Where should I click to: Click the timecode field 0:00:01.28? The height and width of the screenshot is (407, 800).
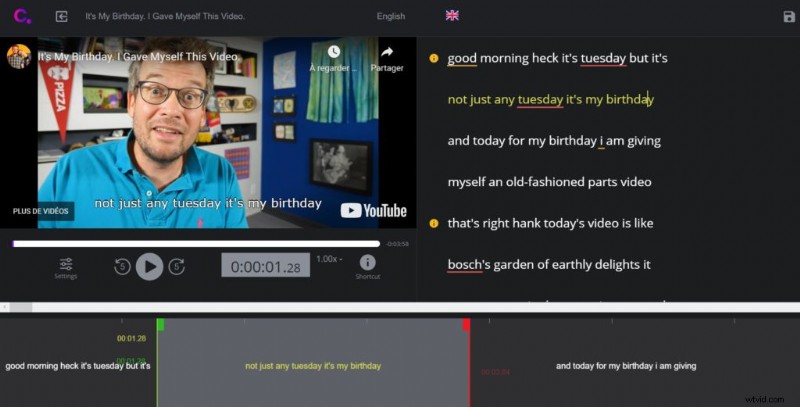click(265, 266)
